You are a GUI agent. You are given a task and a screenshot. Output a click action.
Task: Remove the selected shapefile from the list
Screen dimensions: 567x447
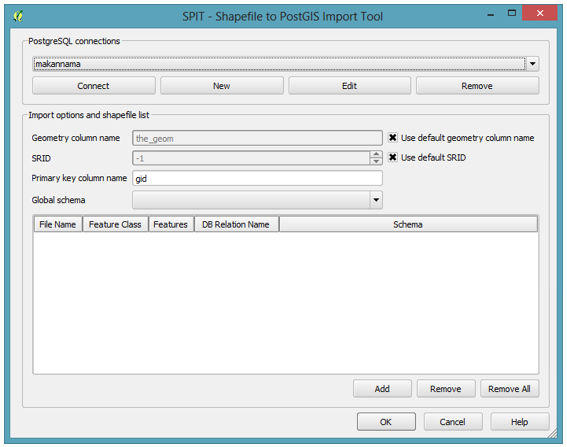coord(446,389)
